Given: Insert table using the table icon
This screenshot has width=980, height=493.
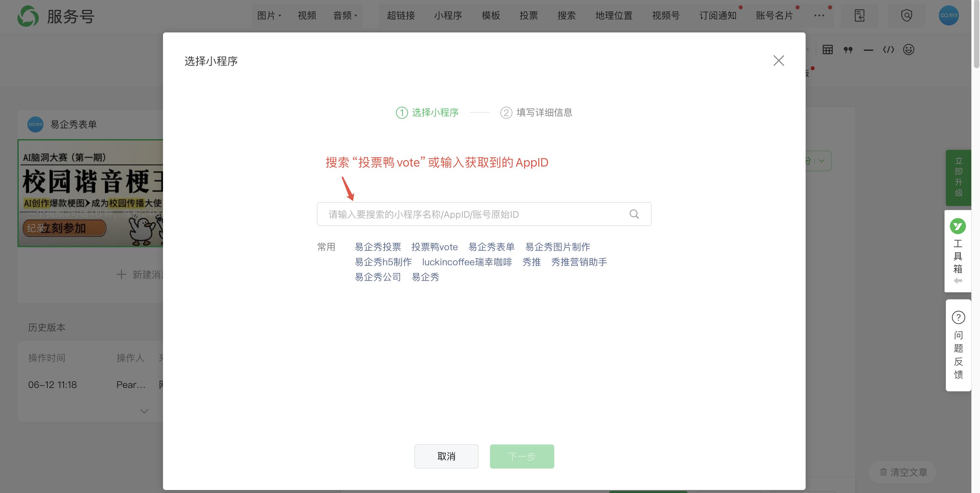Looking at the screenshot, I should click(x=827, y=50).
